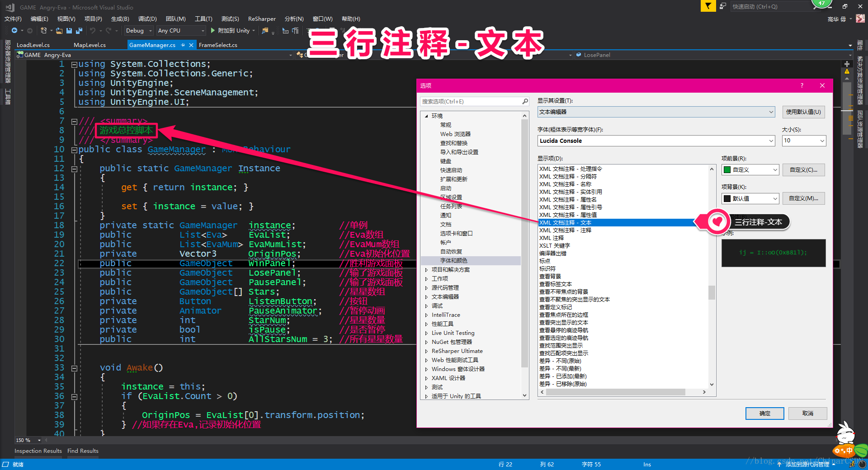The image size is (868, 470).
Task: Click the background 自定义(M)... button
Action: coord(803,198)
